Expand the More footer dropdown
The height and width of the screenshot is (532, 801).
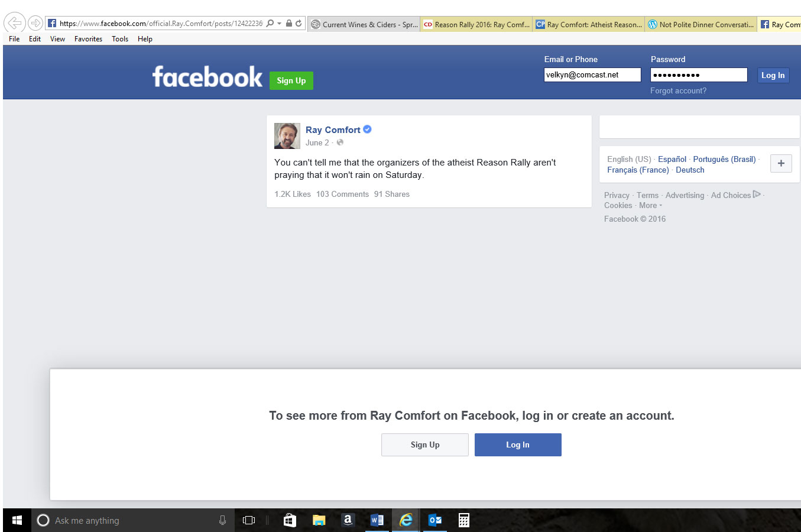coord(650,206)
